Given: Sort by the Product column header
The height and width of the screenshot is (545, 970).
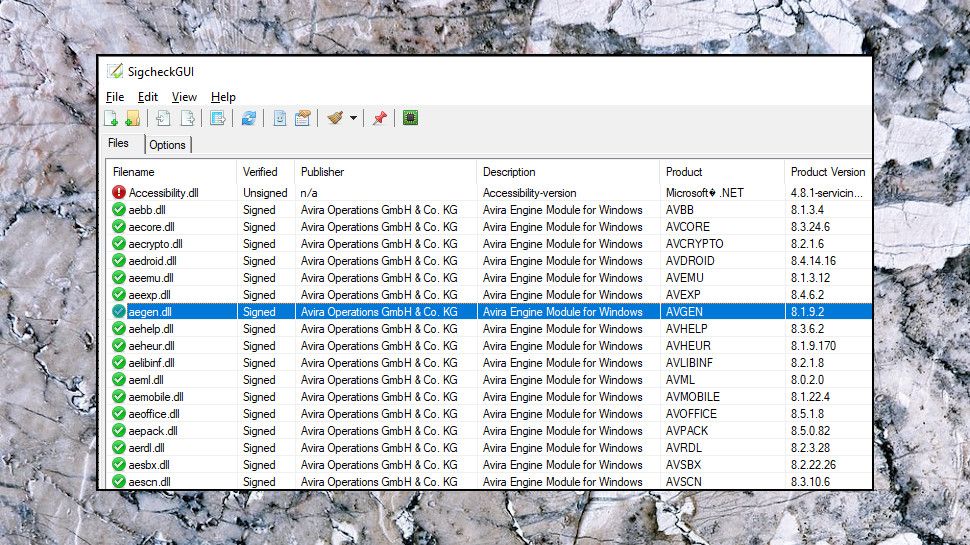Looking at the screenshot, I should coord(722,172).
